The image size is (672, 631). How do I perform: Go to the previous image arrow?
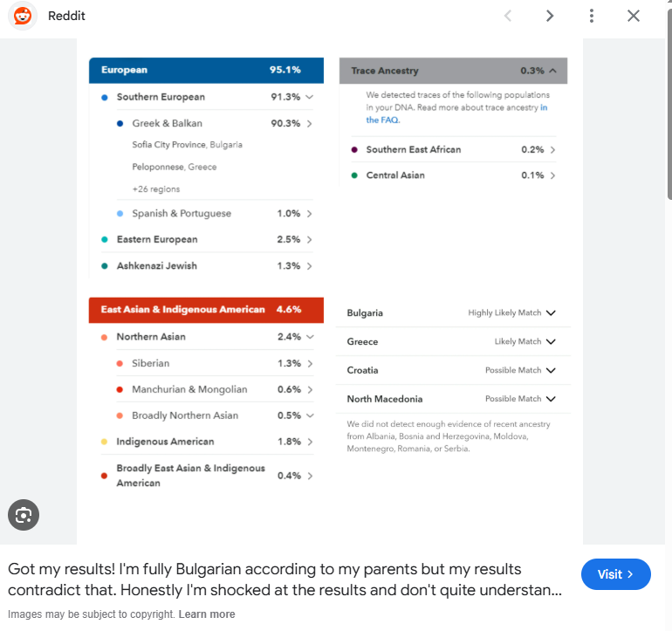tap(508, 16)
